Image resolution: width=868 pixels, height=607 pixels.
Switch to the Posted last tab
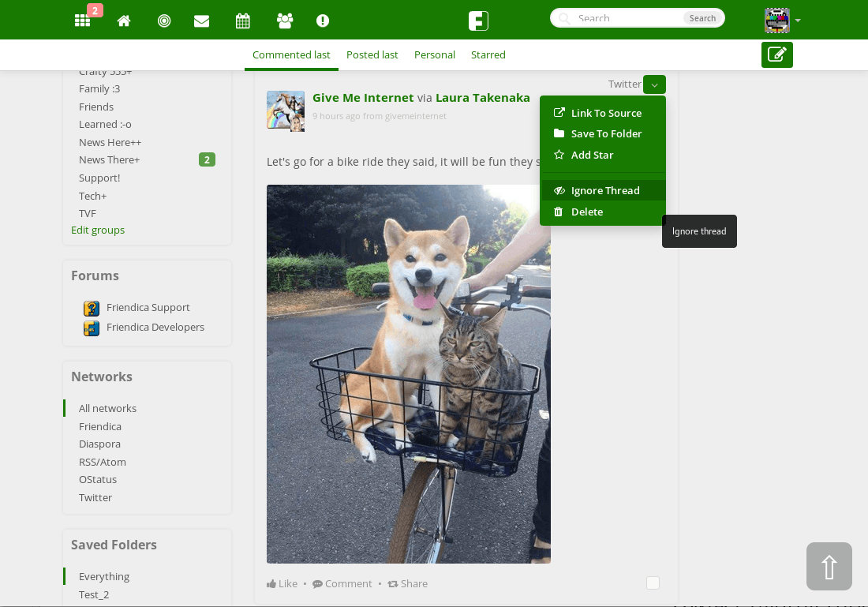(372, 54)
